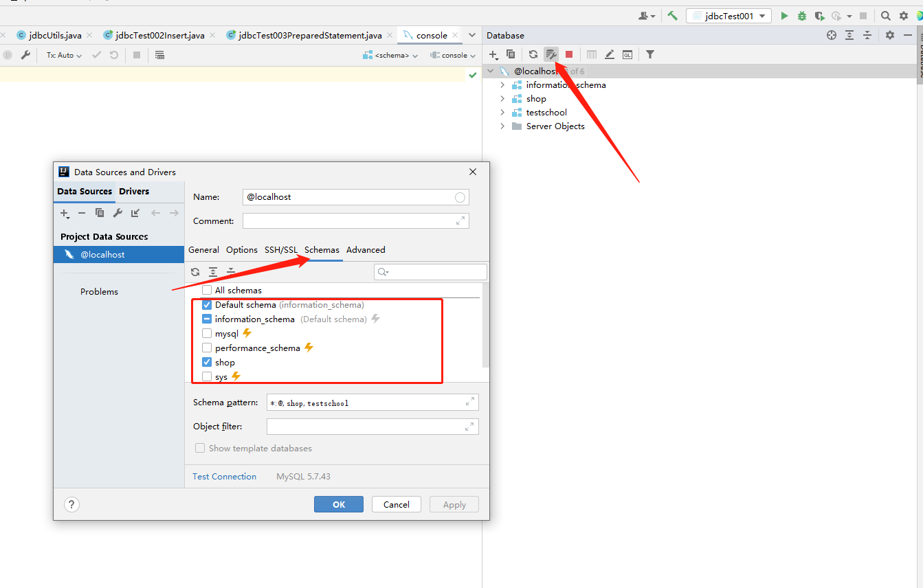923x588 pixels.
Task: Click the Test Connection link
Action: click(224, 476)
